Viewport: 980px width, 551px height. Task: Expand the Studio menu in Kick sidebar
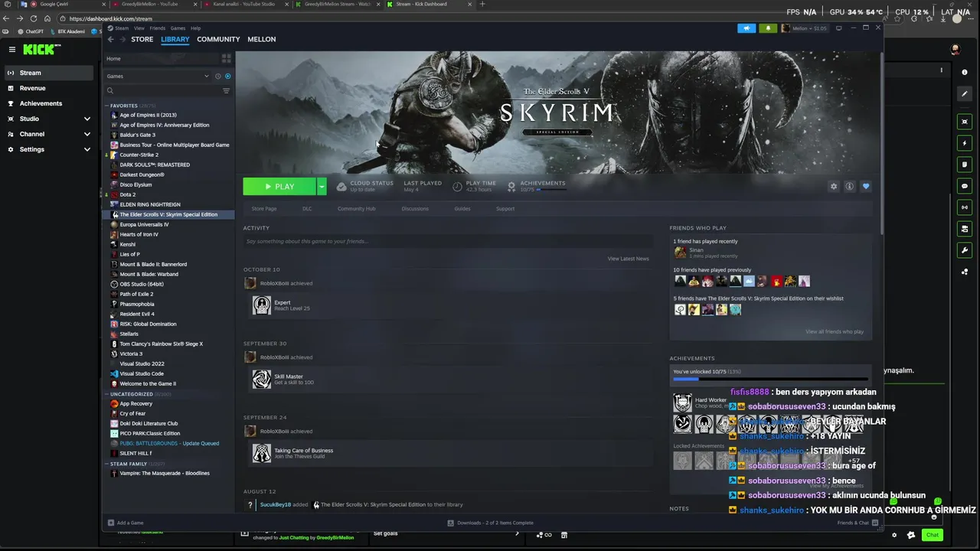click(x=87, y=119)
